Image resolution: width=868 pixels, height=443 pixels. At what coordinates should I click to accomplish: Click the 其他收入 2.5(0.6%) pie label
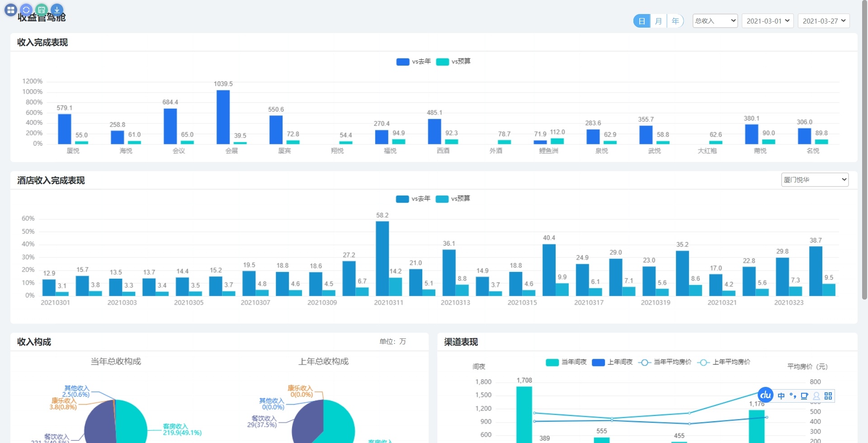76,391
